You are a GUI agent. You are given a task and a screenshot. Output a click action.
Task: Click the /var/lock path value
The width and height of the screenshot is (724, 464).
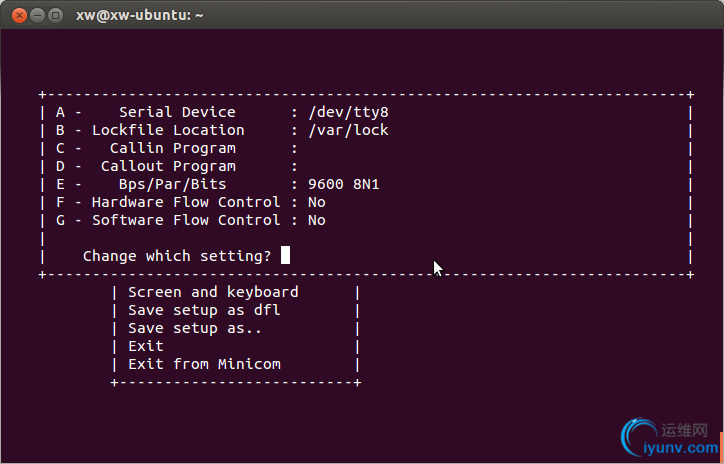point(348,130)
